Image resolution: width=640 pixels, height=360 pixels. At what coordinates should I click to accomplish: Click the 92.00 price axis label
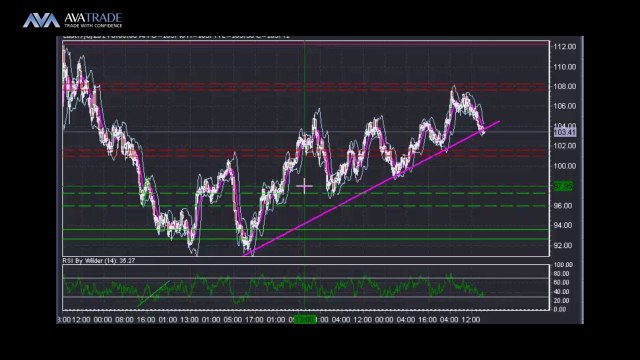[x=562, y=245]
